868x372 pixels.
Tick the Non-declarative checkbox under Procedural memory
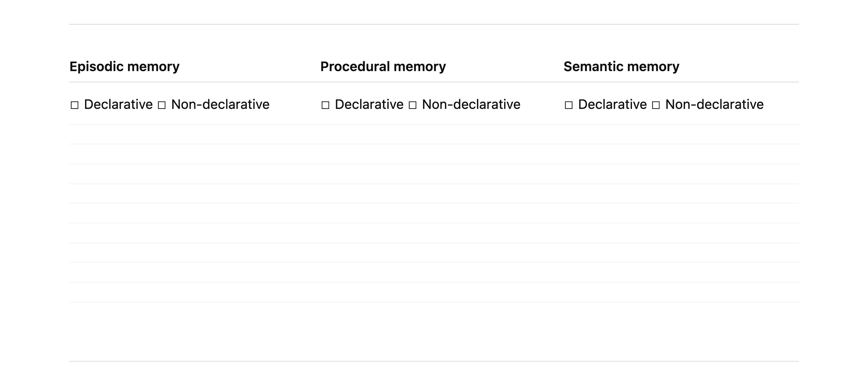coord(412,105)
